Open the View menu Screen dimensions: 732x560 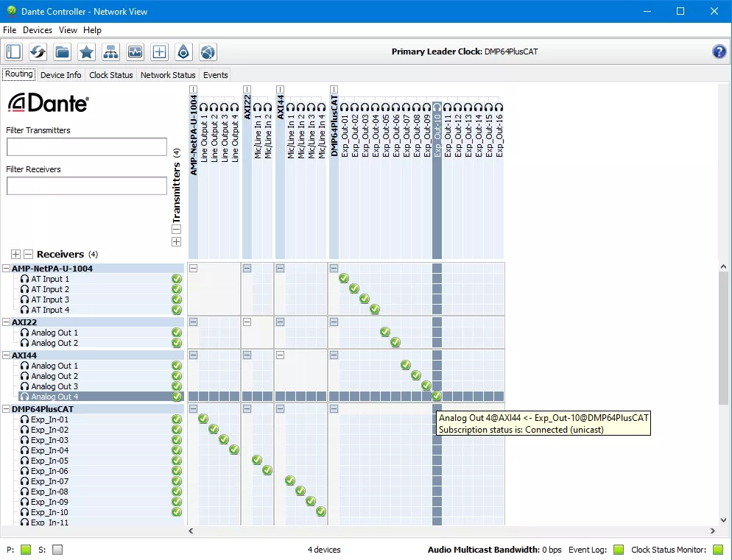coord(68,30)
